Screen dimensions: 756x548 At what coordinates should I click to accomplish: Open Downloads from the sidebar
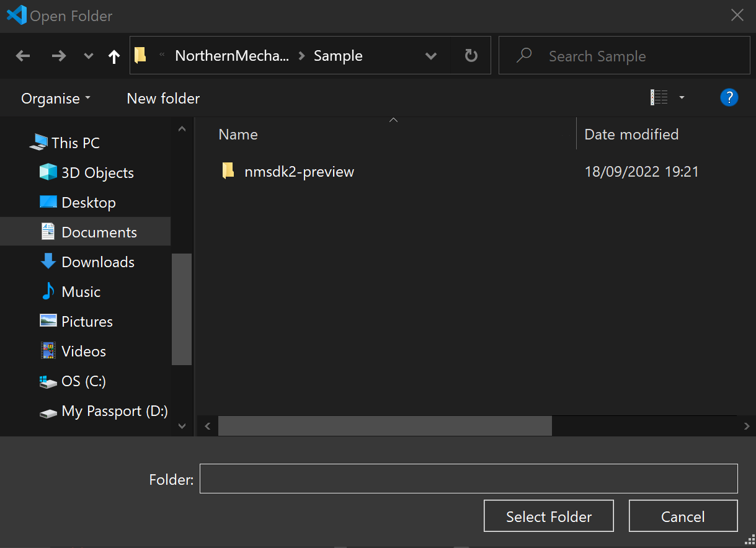(x=97, y=262)
